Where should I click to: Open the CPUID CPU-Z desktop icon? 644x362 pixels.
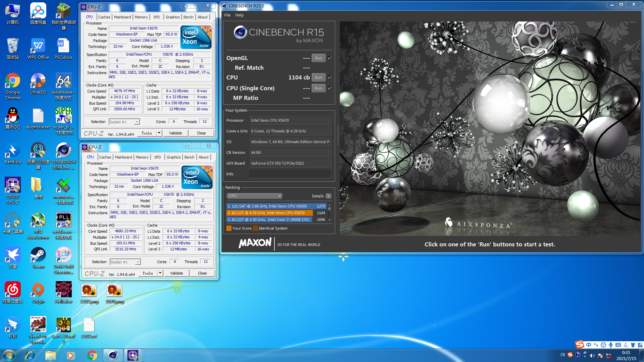click(x=12, y=191)
